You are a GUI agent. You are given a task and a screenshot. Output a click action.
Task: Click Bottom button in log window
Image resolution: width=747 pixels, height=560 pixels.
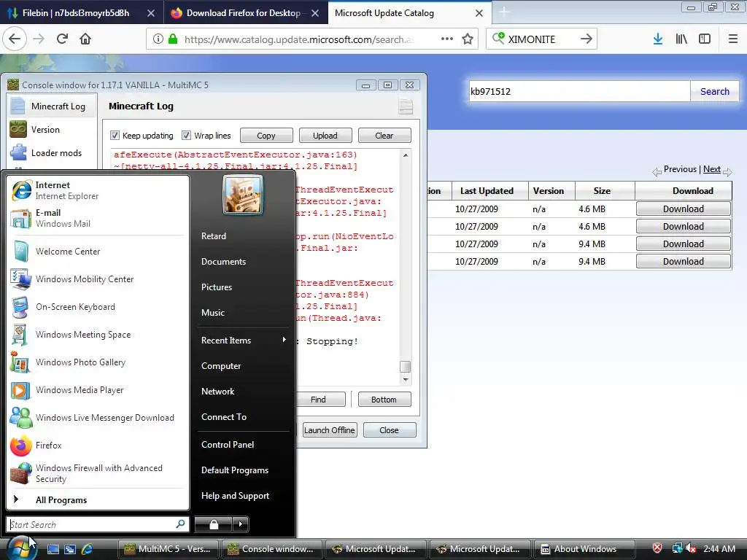pyautogui.click(x=384, y=400)
